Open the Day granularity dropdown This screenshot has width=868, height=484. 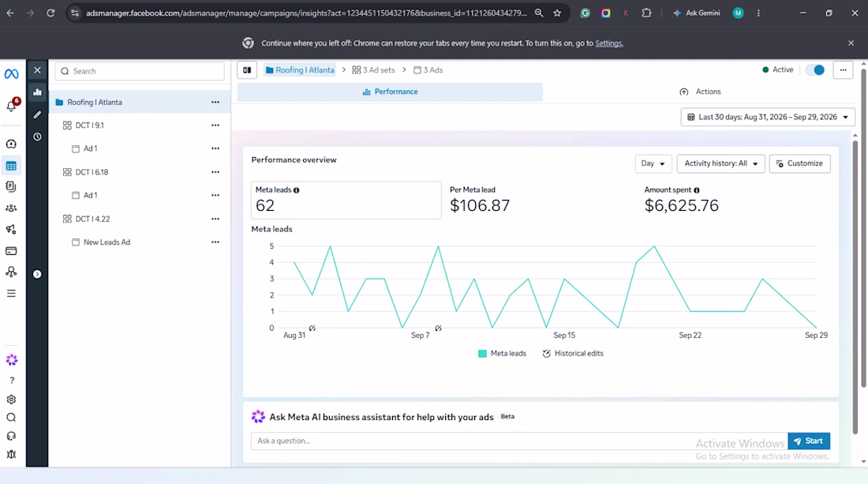653,163
